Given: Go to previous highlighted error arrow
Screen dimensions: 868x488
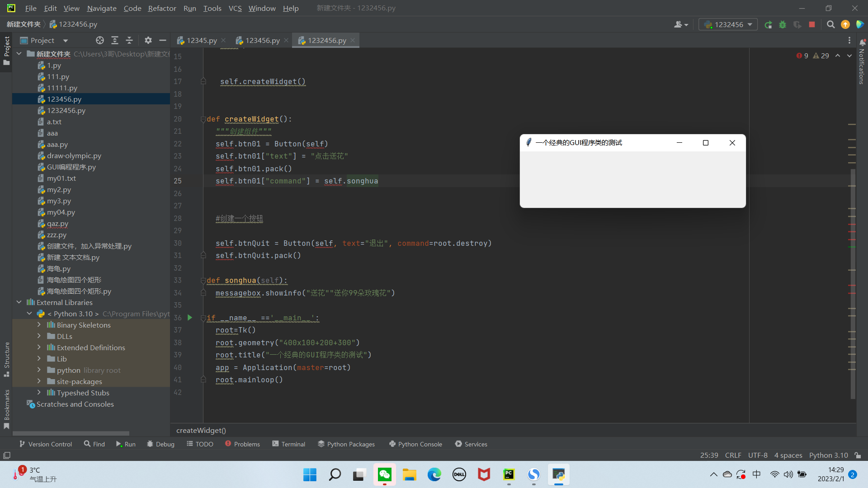Looking at the screenshot, I should click(838, 56).
